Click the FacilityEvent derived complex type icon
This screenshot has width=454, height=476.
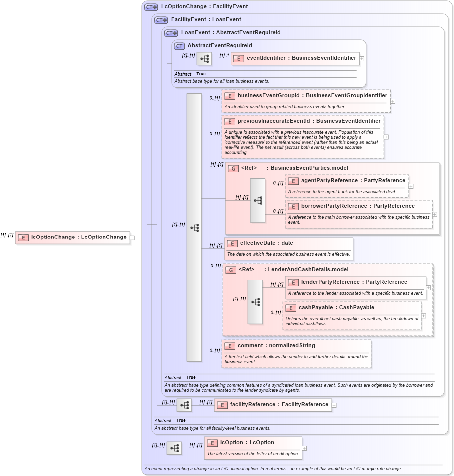160,20
